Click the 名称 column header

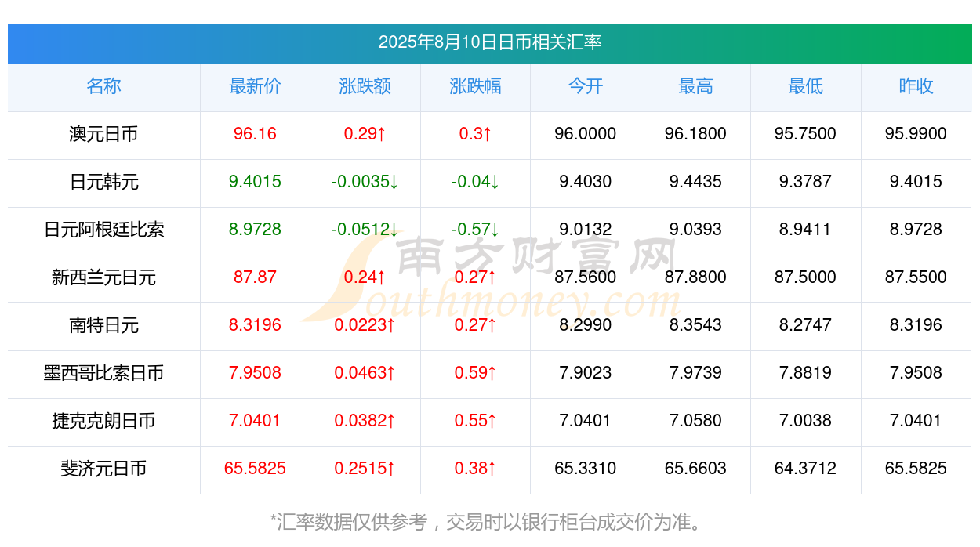point(103,86)
